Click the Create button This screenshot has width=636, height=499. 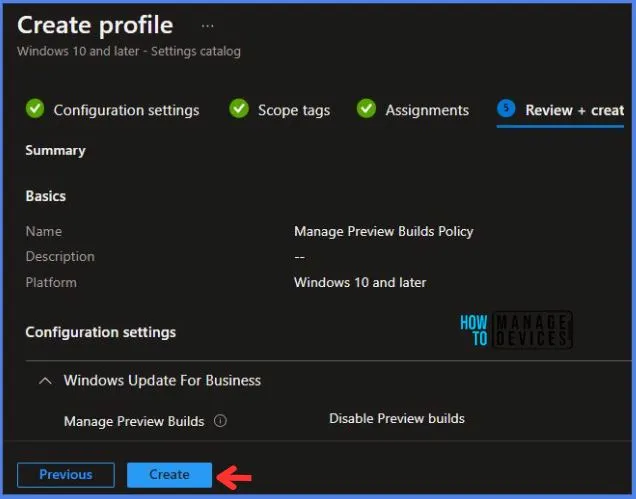(x=169, y=475)
